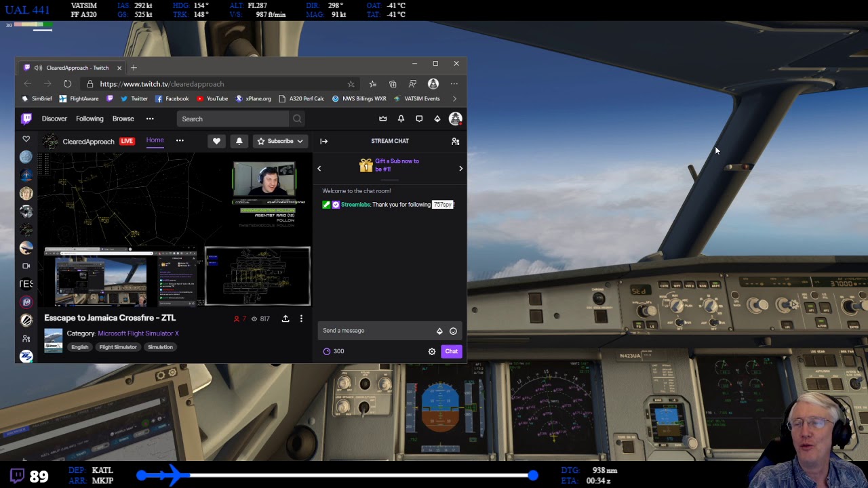
Task: View site info via the lock icon
Action: coord(90,84)
